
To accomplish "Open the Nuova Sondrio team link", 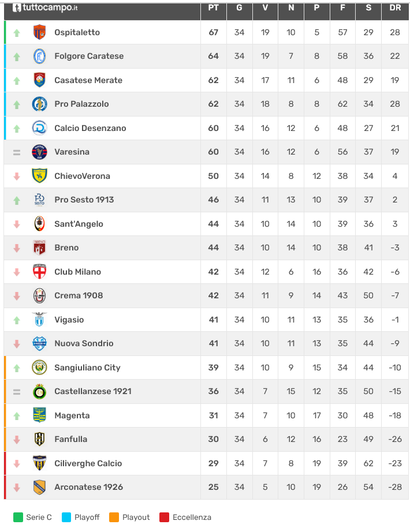I will (84, 343).
